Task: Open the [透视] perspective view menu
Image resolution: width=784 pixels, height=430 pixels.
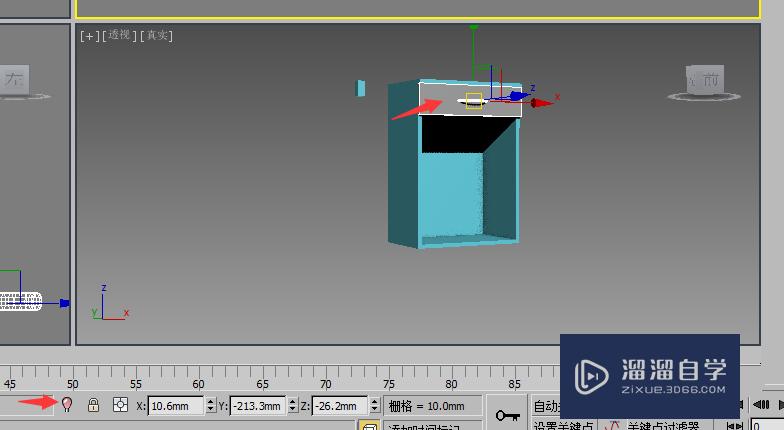Action: pos(119,36)
